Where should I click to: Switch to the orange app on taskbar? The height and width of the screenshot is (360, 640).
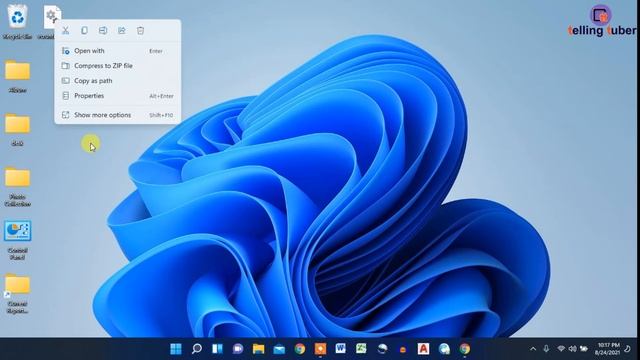pos(320,349)
